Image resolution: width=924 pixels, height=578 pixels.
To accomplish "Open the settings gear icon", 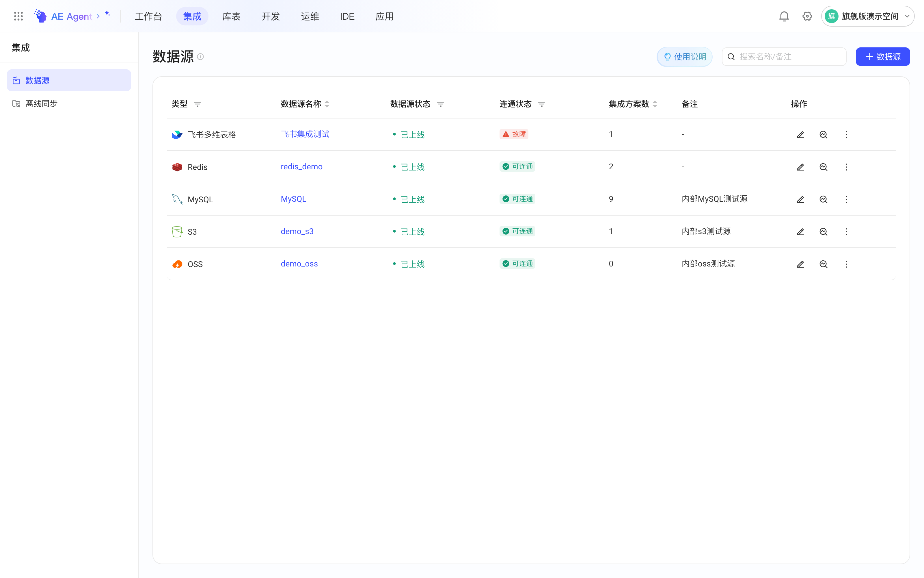I will tap(807, 16).
